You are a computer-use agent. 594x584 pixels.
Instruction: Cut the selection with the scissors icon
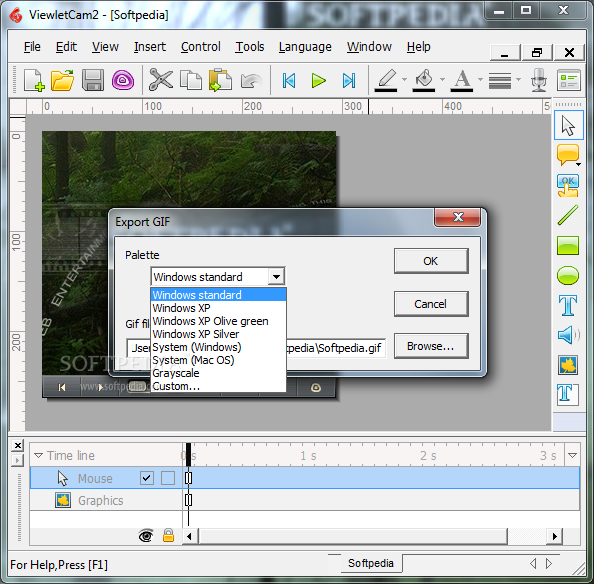point(161,80)
